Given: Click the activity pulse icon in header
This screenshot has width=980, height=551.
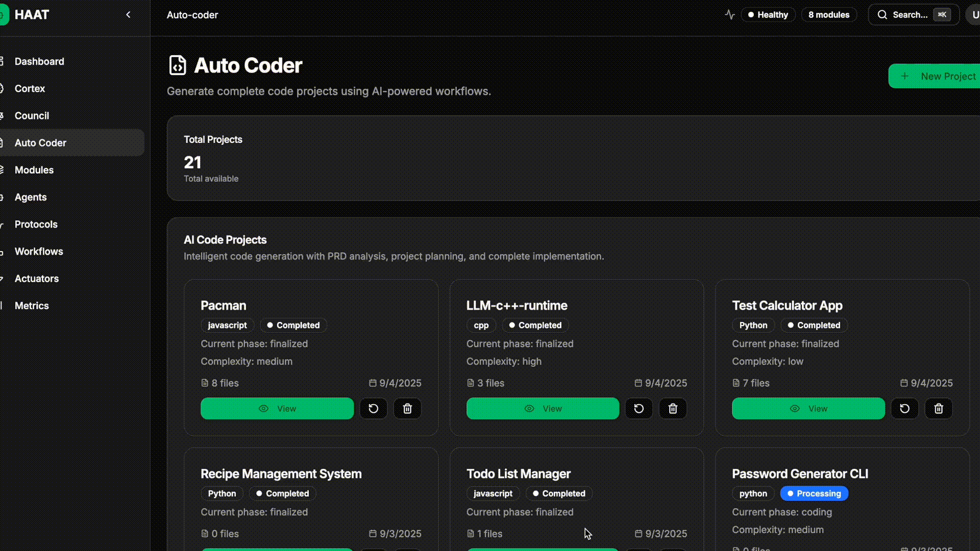Looking at the screenshot, I should coord(730,15).
